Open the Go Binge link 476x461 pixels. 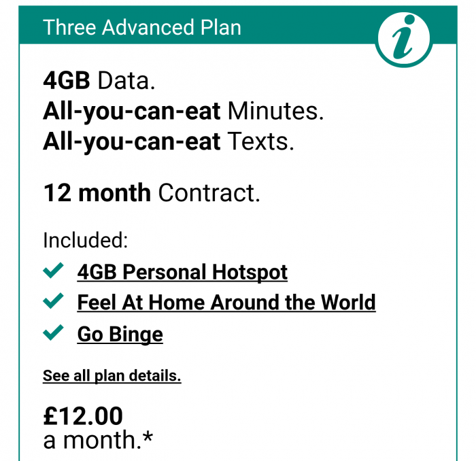(x=120, y=335)
